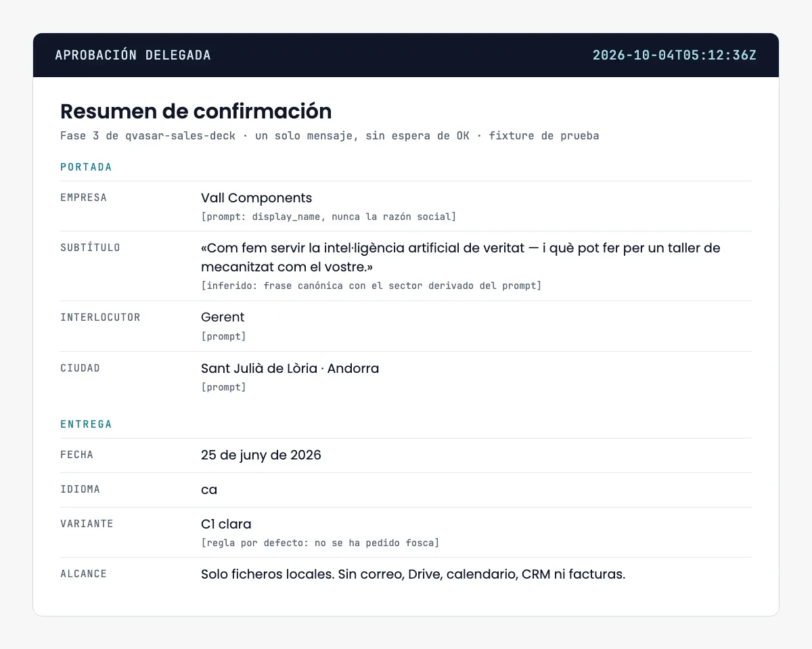Click the INTERLOCUTOR field label
812x649 pixels.
[x=100, y=317]
